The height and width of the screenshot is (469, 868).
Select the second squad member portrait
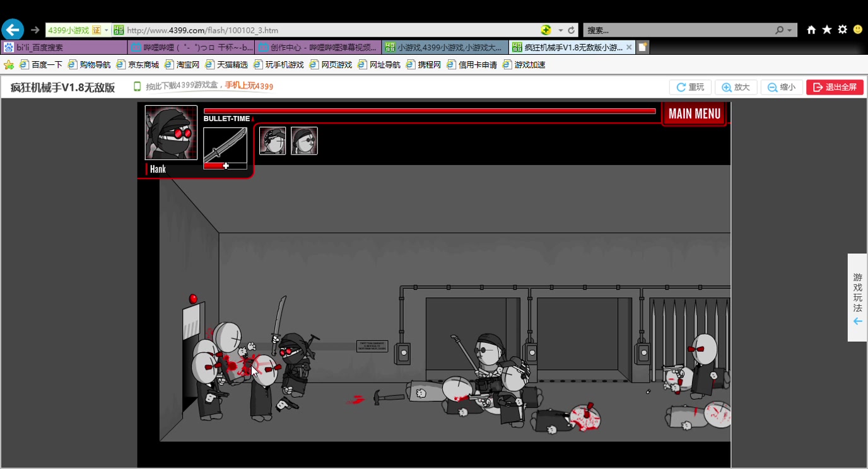[304, 141]
